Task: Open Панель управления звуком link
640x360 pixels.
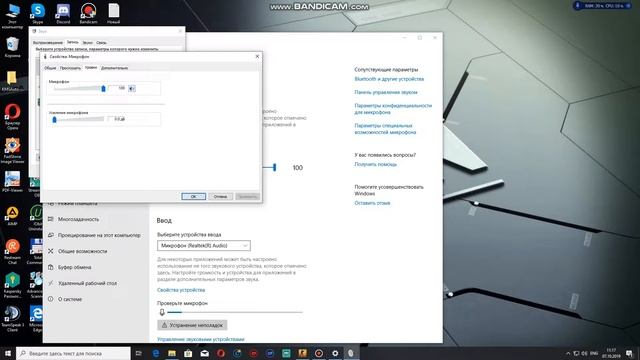Action: (386, 92)
